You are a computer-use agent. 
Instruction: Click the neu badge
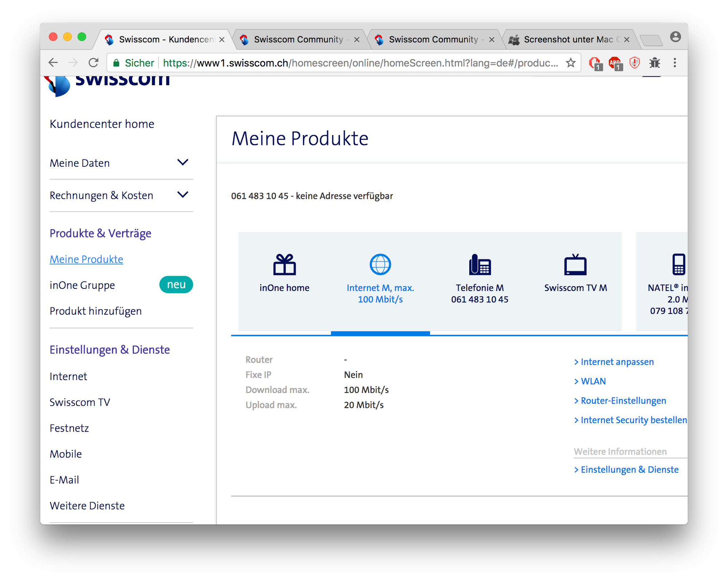176,284
